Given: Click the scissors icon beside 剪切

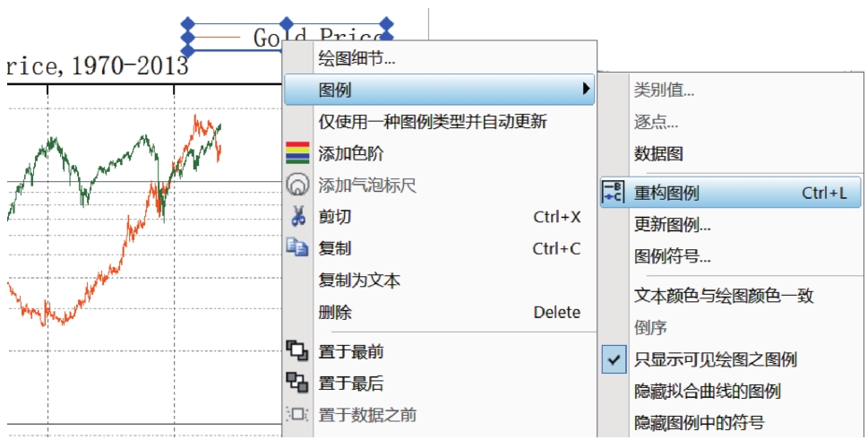Looking at the screenshot, I should pos(298,216).
